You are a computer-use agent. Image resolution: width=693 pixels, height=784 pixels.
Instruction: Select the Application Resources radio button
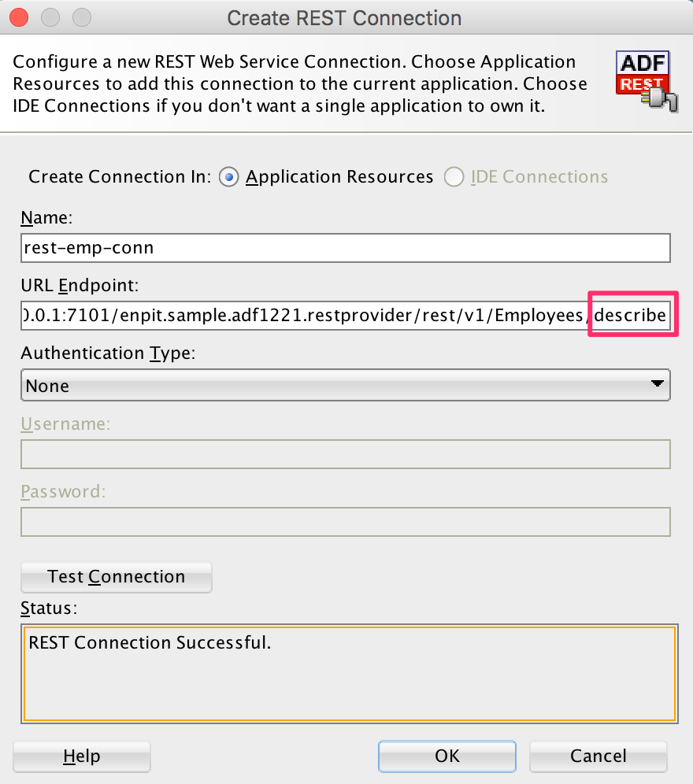click(228, 177)
